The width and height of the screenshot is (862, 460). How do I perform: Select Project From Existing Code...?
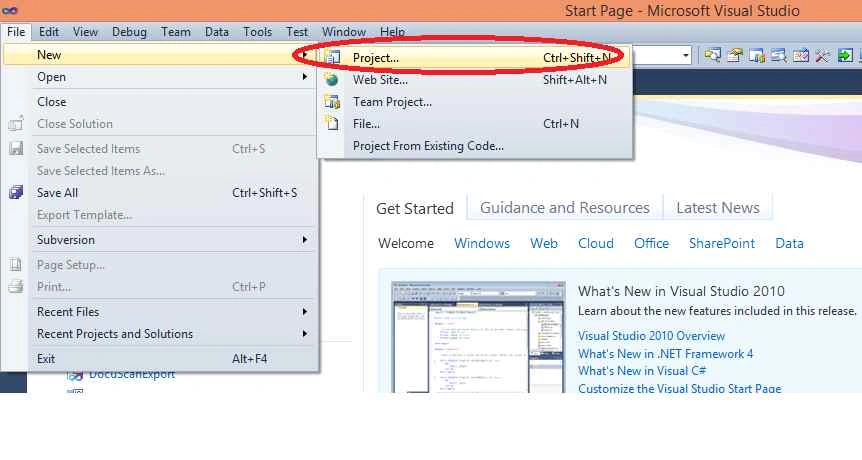pyautogui.click(x=474, y=146)
